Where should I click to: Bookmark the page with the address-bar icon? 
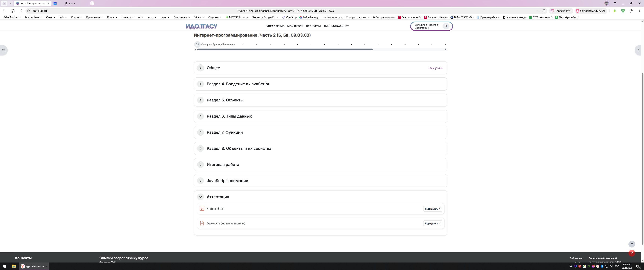(x=544, y=11)
